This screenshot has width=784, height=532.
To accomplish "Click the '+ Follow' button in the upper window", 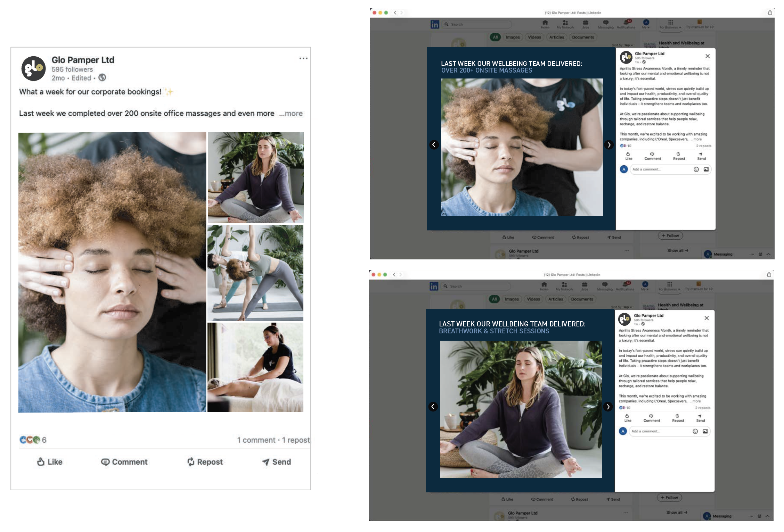I will point(670,235).
